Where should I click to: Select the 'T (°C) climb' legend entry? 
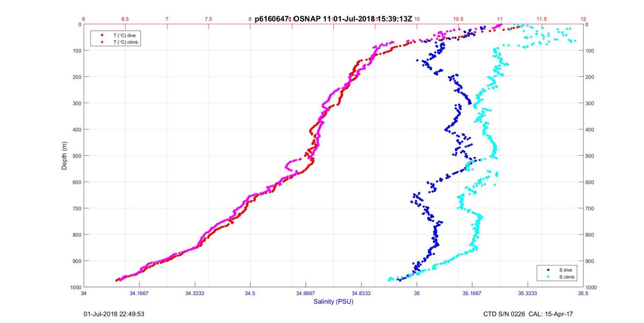coord(127,42)
